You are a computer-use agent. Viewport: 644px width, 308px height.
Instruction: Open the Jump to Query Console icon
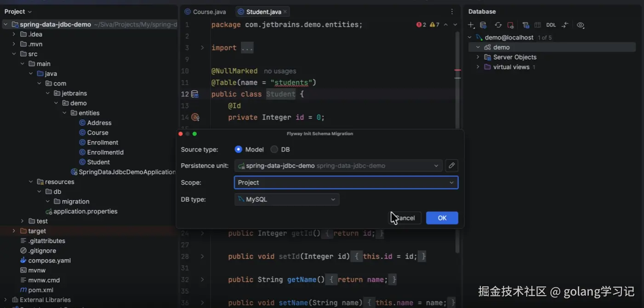525,25
